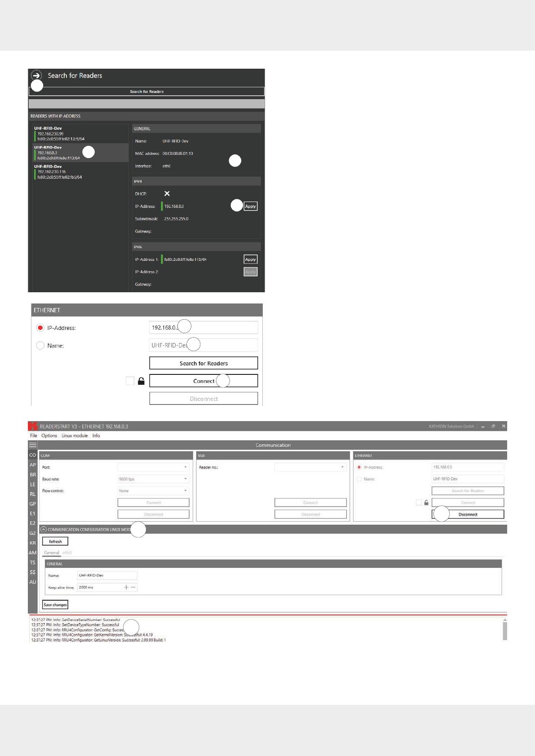Open the KR sidebar section
The image size is (535, 756).
pyautogui.click(x=33, y=543)
